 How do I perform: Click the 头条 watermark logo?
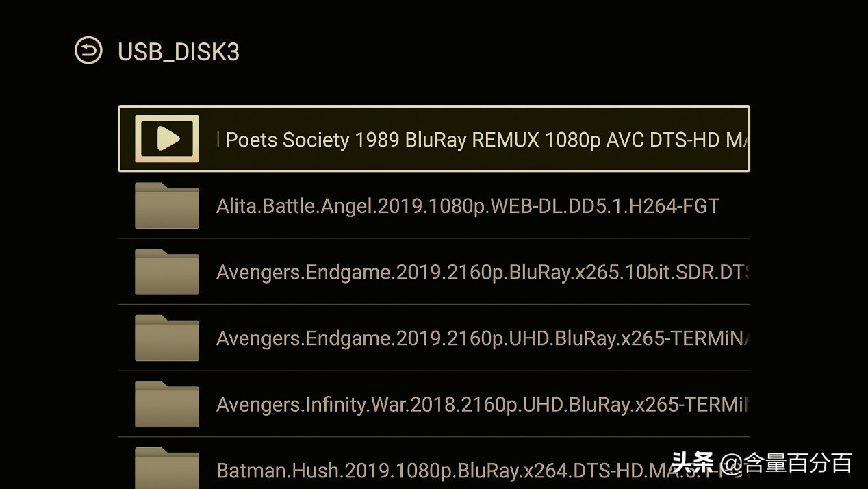[x=692, y=463]
